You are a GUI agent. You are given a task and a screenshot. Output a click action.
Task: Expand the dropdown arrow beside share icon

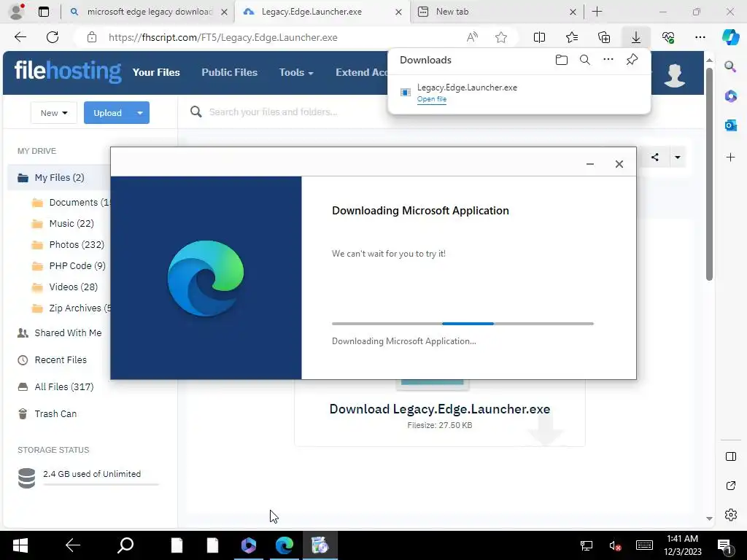point(677,157)
